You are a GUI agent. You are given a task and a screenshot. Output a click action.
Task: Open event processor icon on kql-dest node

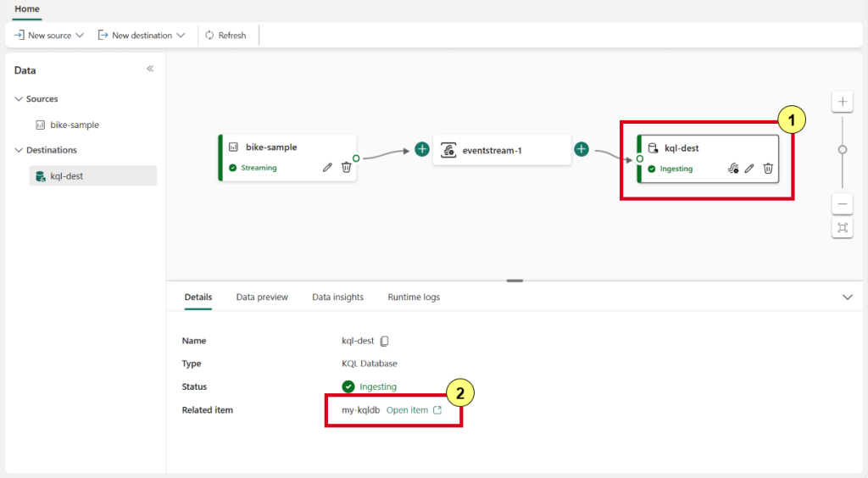click(x=733, y=168)
